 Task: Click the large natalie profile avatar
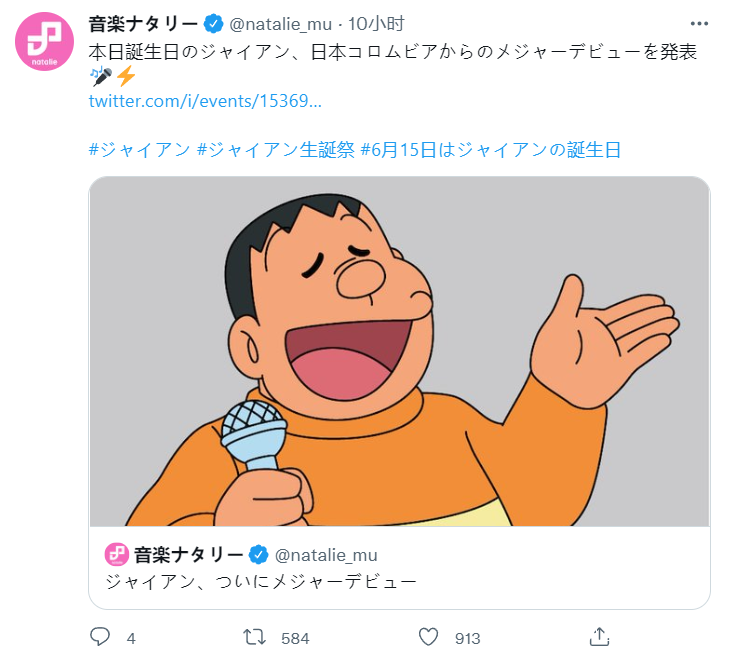coord(44,43)
